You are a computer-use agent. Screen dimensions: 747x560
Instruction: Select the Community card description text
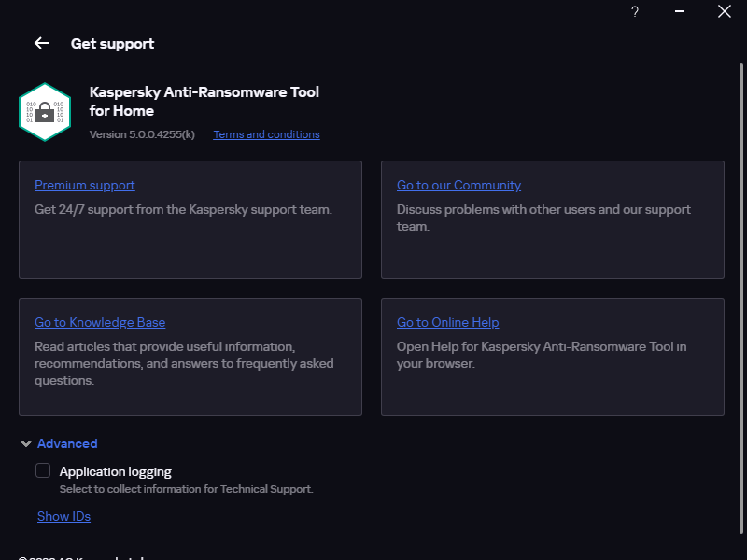[543, 217]
